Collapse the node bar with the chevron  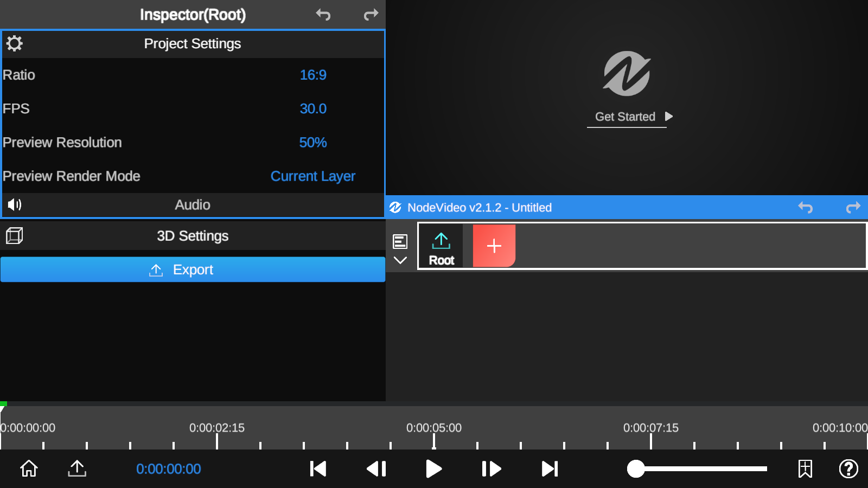point(400,259)
